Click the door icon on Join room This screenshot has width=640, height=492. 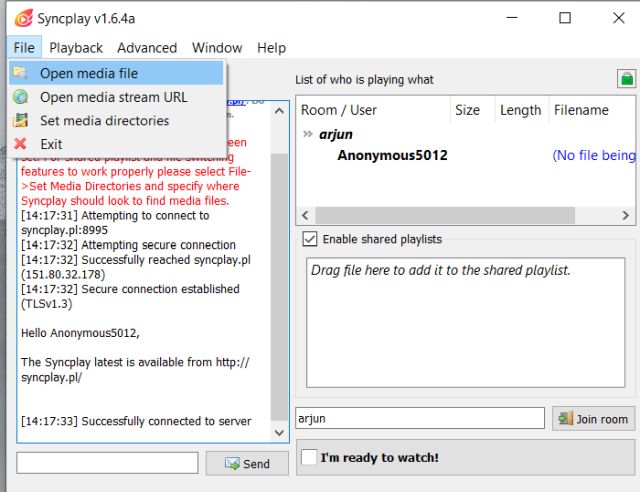566,418
